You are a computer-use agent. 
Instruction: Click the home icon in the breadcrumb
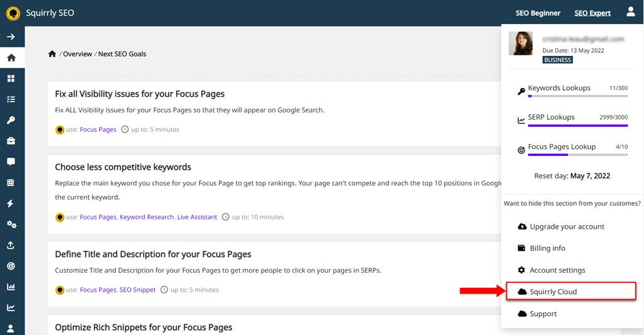52,54
